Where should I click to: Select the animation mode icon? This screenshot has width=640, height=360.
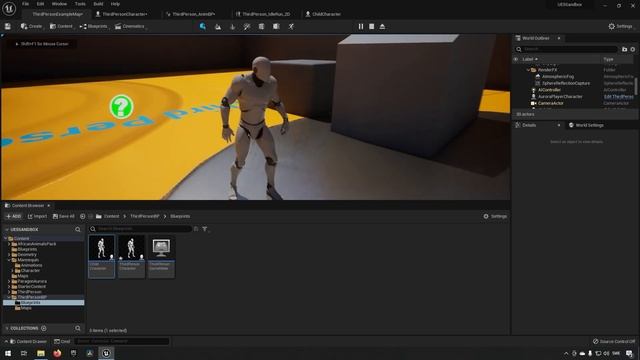[291, 27]
